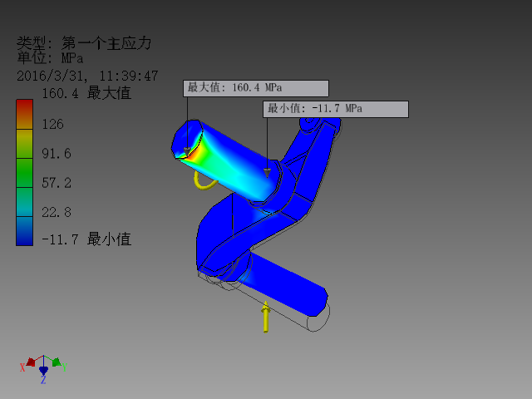Click the minimum value -11.7 MPa label box
This screenshot has width=532, height=399.
(x=336, y=109)
